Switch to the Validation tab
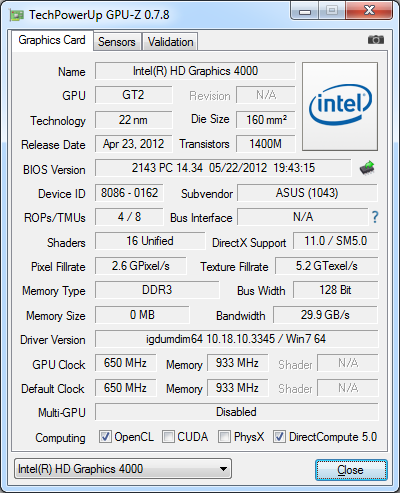Screen dimensions: 400x493 170,42
